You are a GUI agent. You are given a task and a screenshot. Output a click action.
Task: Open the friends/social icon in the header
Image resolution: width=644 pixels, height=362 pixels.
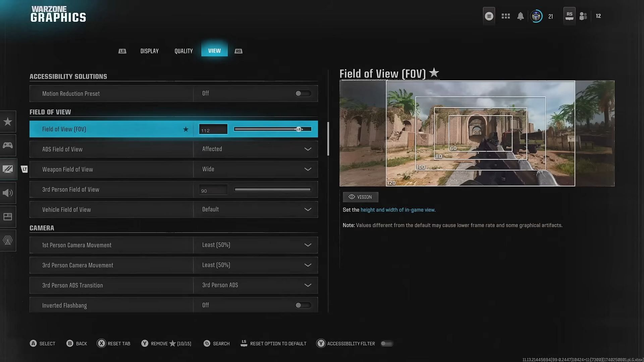coord(583,16)
